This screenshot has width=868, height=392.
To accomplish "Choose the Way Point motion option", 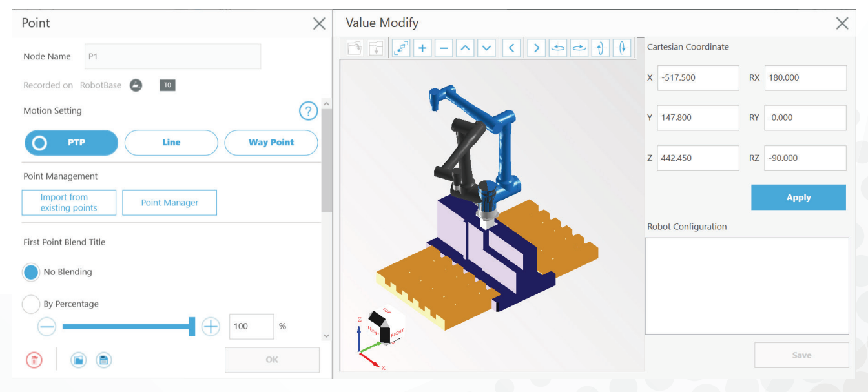I will (271, 143).
